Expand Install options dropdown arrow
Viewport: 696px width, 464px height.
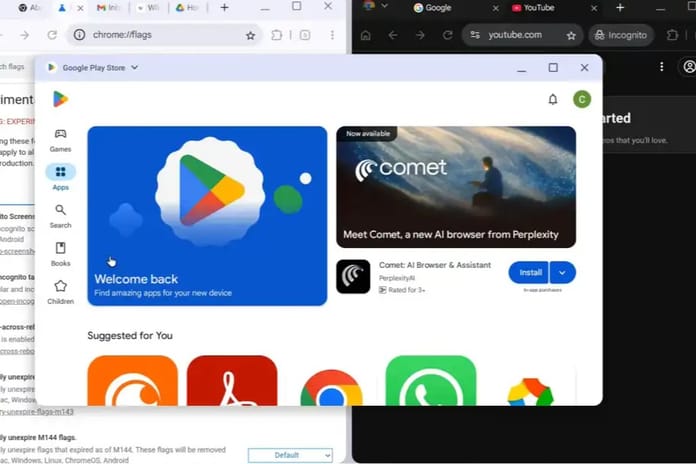coord(562,272)
